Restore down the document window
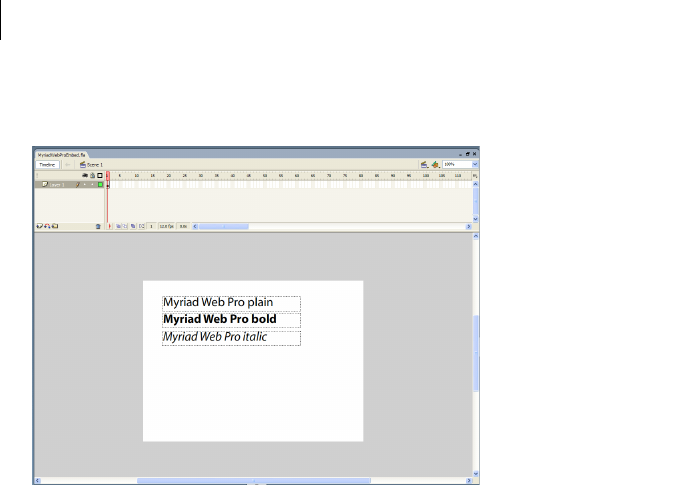 click(467, 154)
